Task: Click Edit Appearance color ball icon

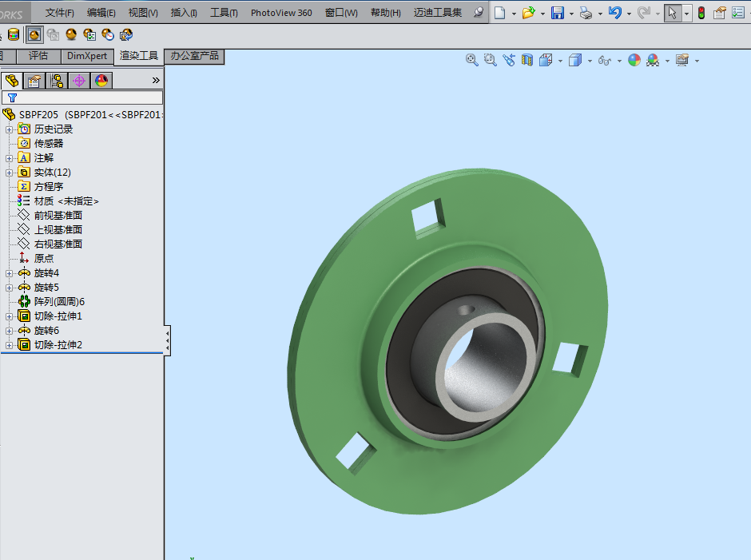Action: coord(634,61)
